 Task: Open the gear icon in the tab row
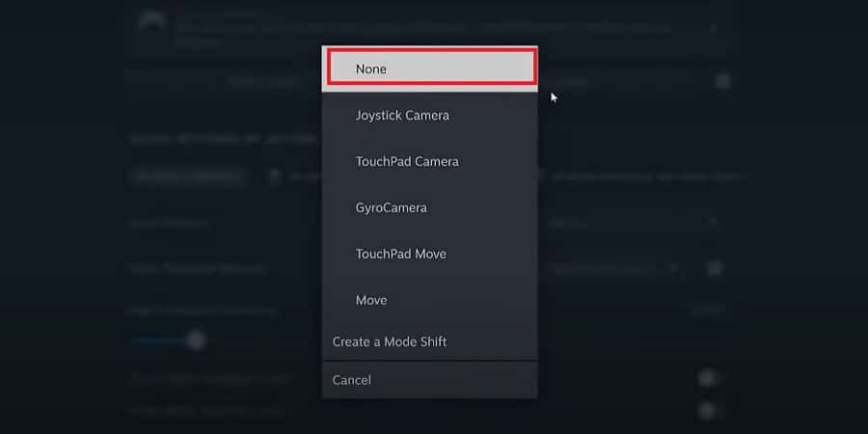coord(722,81)
